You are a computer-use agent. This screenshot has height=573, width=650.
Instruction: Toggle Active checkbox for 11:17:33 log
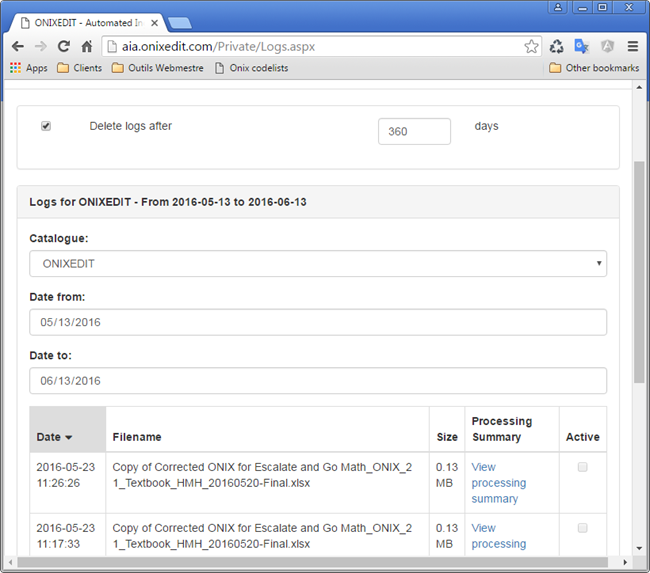582,528
